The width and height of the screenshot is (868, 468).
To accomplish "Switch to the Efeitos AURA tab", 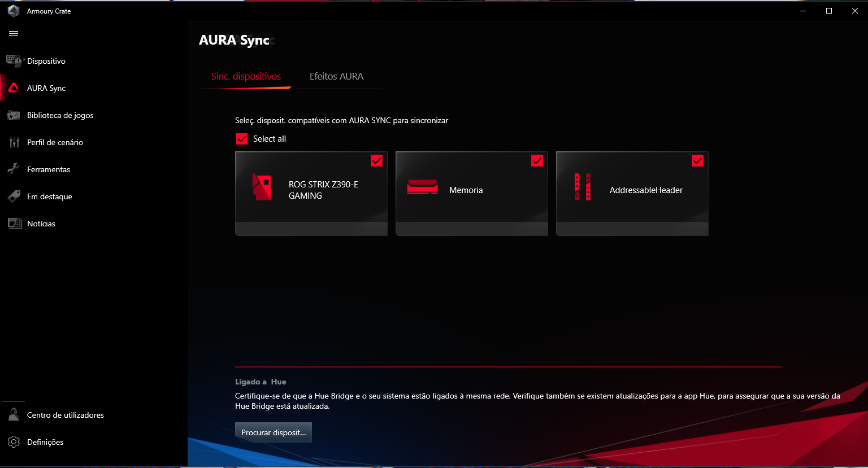I will (336, 77).
